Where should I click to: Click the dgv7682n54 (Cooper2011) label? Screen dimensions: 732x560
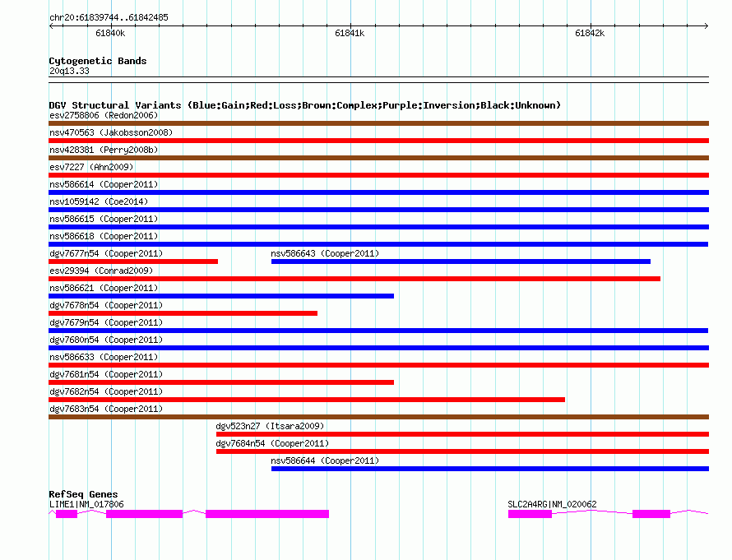click(x=106, y=391)
